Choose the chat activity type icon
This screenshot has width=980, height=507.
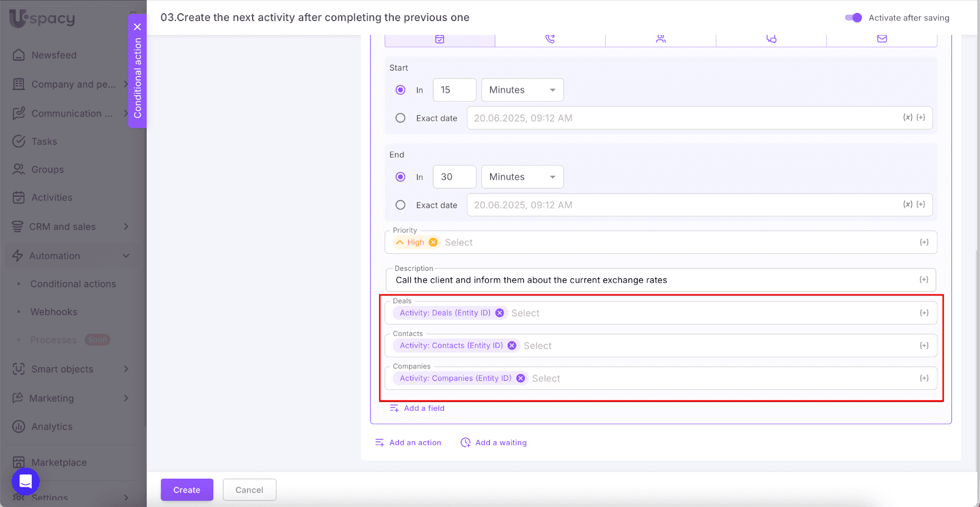click(771, 39)
